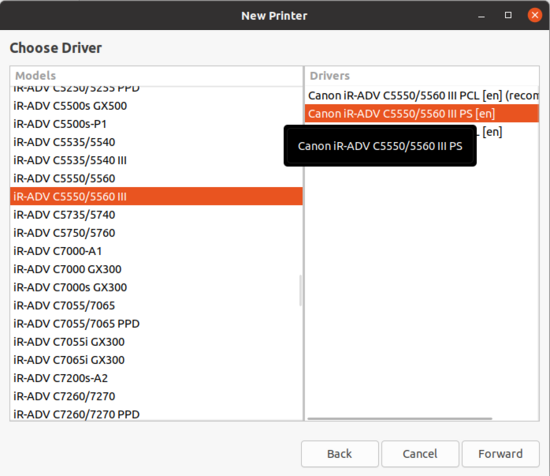Choose iR-ADV C7260/7270 model
Screen dimensions: 550x476
(x=156, y=396)
